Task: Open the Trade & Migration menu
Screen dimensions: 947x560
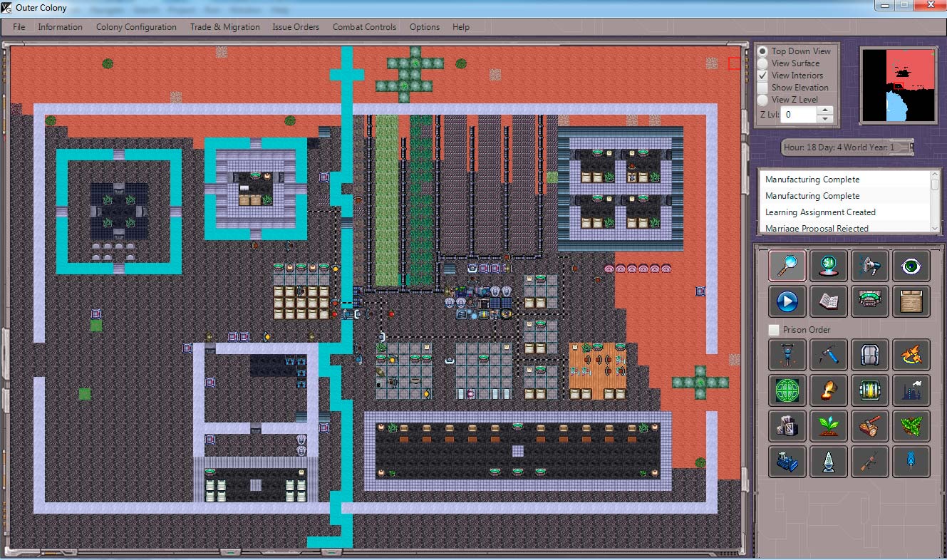Action: (224, 27)
